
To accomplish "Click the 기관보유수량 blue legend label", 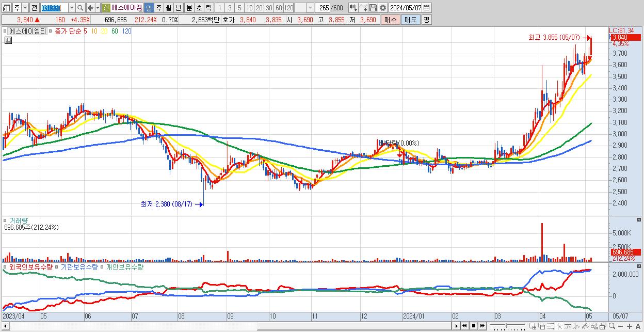I will point(81,267).
